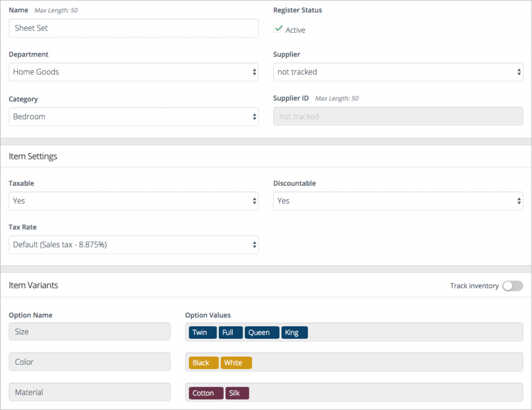The width and height of the screenshot is (532, 410).
Task: Open the Tax Rate dropdown
Action: 134,244
